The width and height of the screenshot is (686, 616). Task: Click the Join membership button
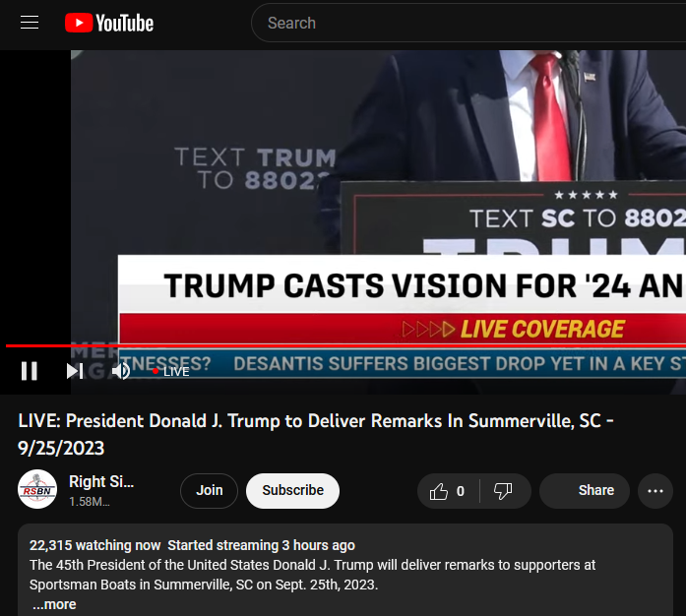point(209,490)
